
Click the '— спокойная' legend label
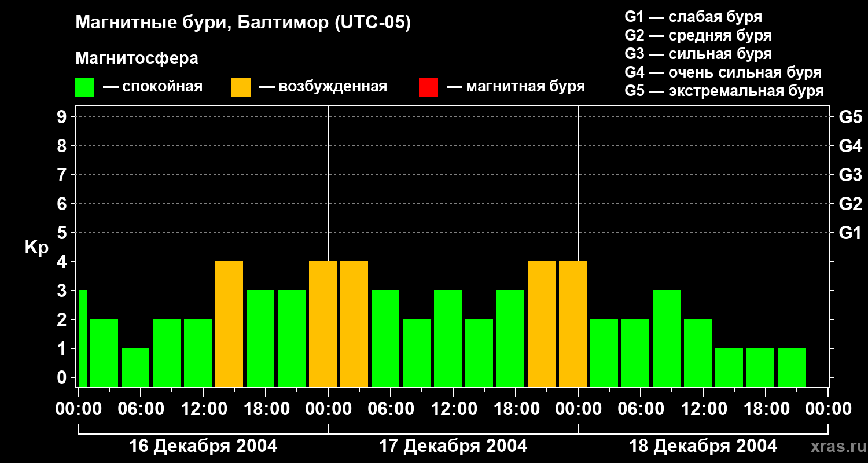coord(153,87)
